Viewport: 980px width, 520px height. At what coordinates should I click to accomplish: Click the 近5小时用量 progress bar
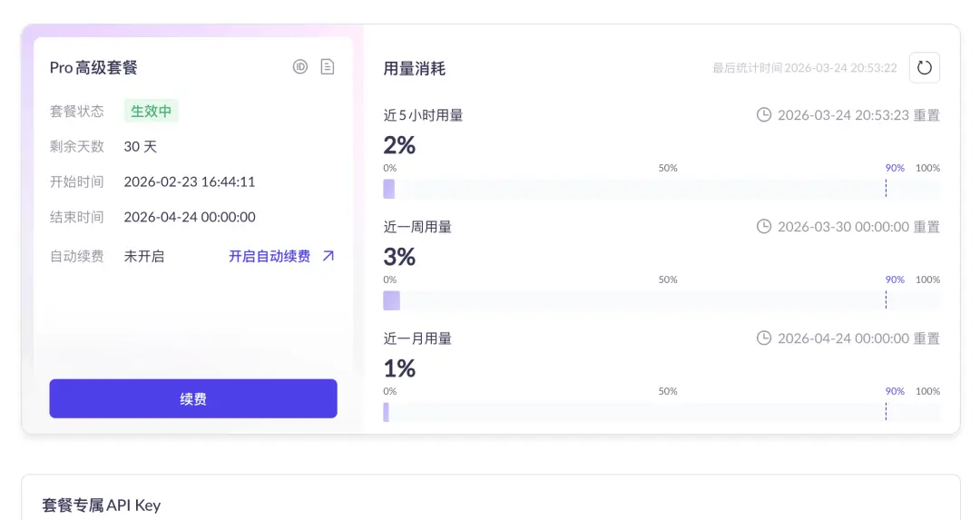(661, 189)
